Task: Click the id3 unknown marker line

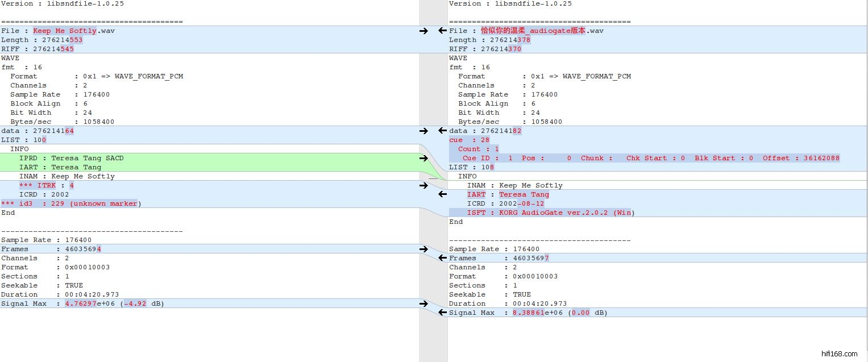Action: [x=71, y=203]
